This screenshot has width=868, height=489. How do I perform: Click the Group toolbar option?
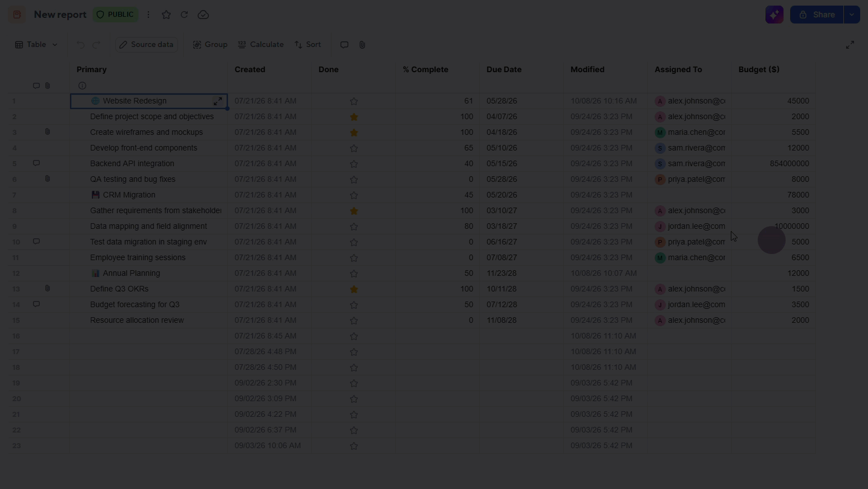[x=210, y=45]
